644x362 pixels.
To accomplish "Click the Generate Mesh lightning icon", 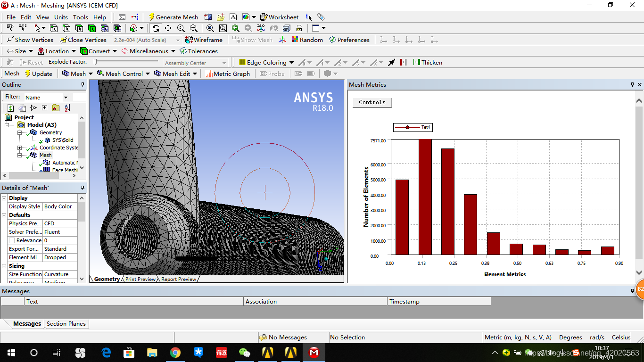I will click(x=152, y=17).
